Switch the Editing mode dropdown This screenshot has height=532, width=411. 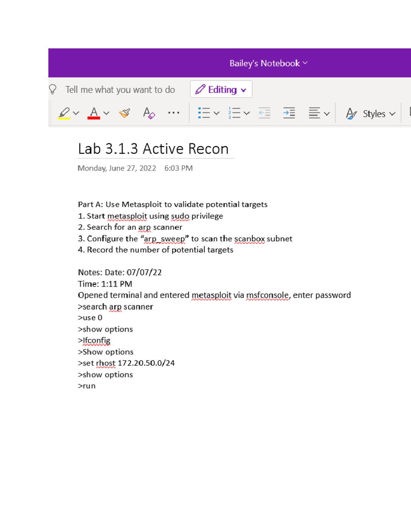[221, 89]
